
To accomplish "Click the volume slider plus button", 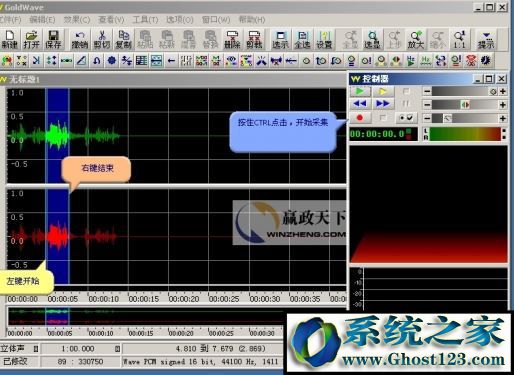I will tap(503, 91).
